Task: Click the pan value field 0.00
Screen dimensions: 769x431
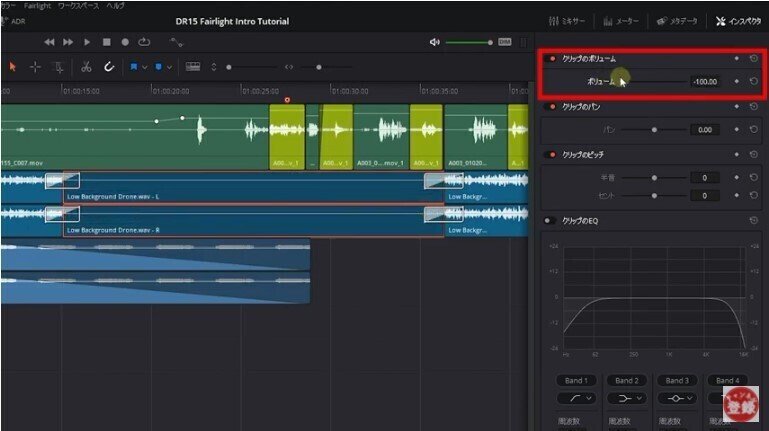Action: (705, 129)
